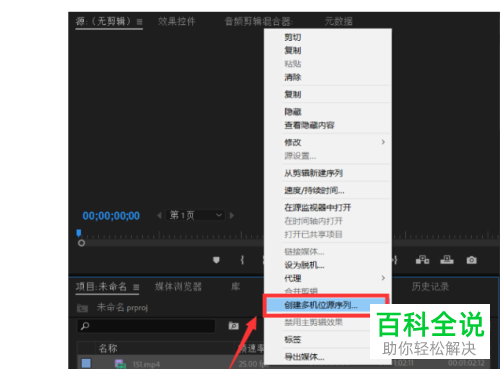
Task: Click the blue label swatch of 151.mp4
Action: 86,363
